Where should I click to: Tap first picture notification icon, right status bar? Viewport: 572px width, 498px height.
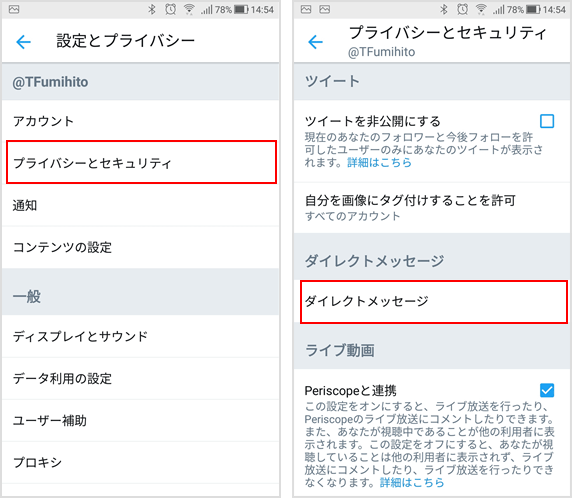click(306, 9)
